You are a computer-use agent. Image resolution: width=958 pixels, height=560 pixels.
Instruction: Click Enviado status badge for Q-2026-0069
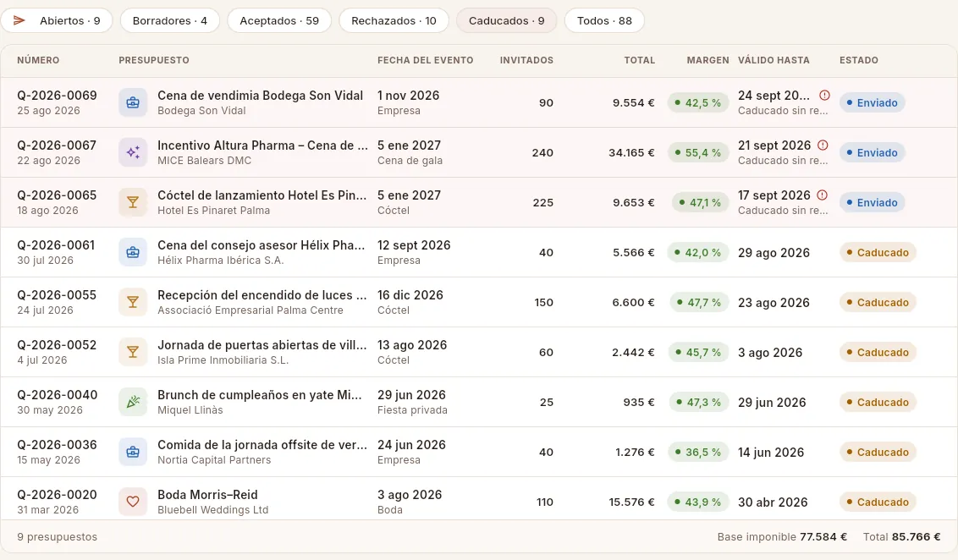pos(872,102)
